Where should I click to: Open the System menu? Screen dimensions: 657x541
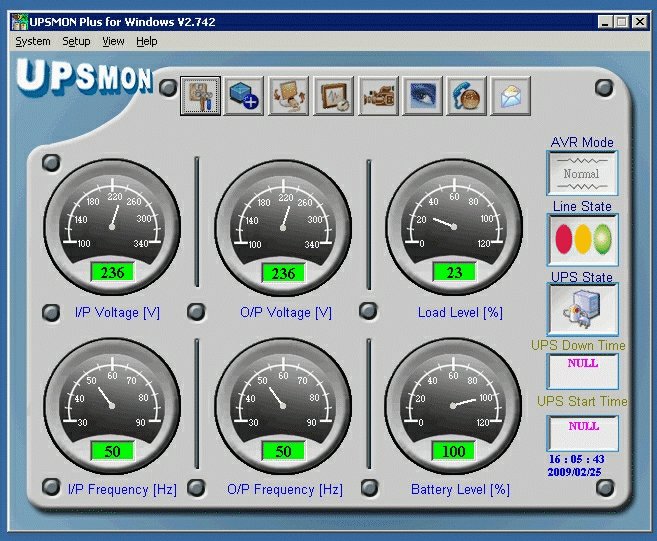click(33, 41)
